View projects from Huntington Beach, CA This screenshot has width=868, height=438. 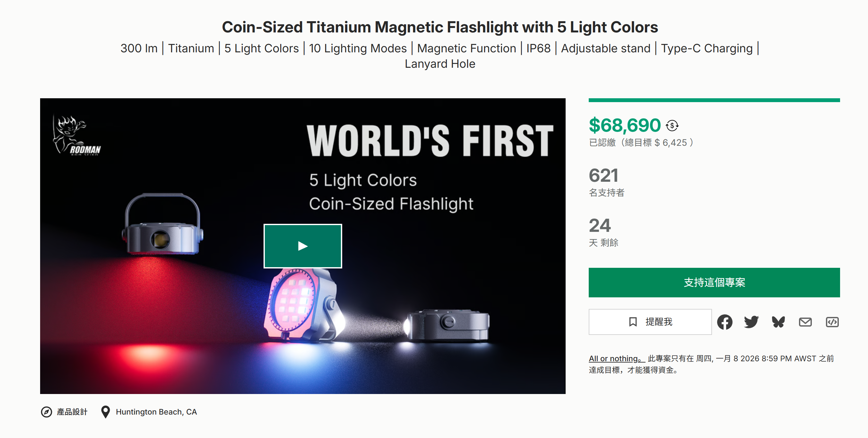tap(156, 412)
